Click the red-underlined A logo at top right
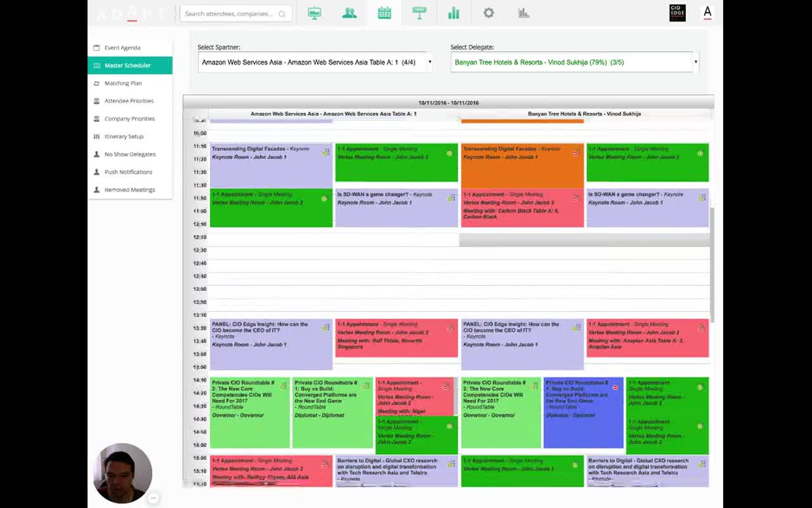812x508 pixels. coord(707,13)
